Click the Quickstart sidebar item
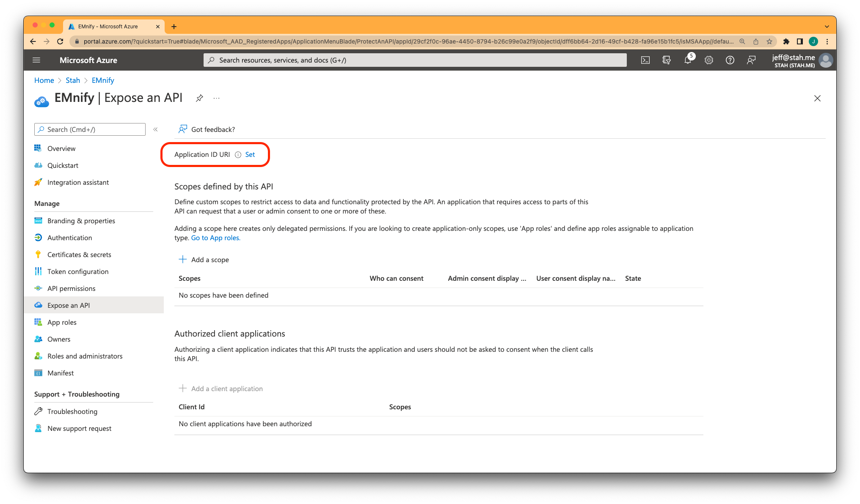The height and width of the screenshot is (504, 860). (x=63, y=165)
